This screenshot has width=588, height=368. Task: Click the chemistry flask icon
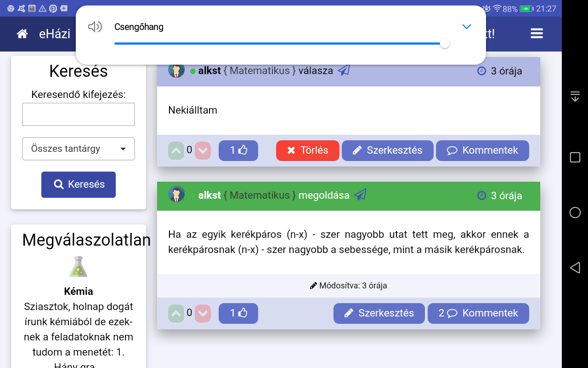(x=79, y=267)
